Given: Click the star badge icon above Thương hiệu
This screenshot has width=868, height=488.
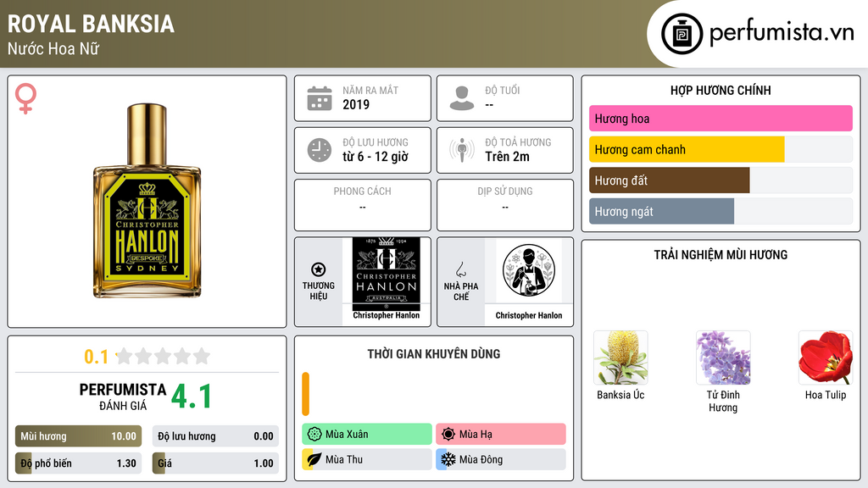Looking at the screenshot, I should coord(319,269).
